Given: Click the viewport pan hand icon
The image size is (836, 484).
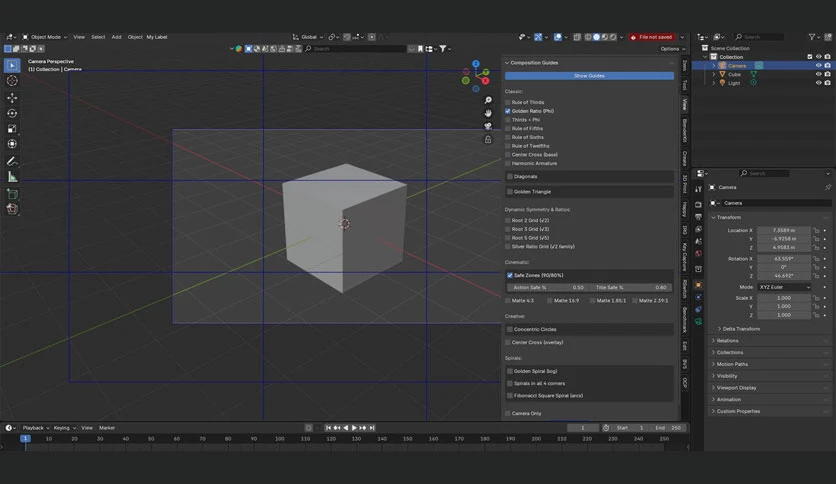Looking at the screenshot, I should point(488,113).
